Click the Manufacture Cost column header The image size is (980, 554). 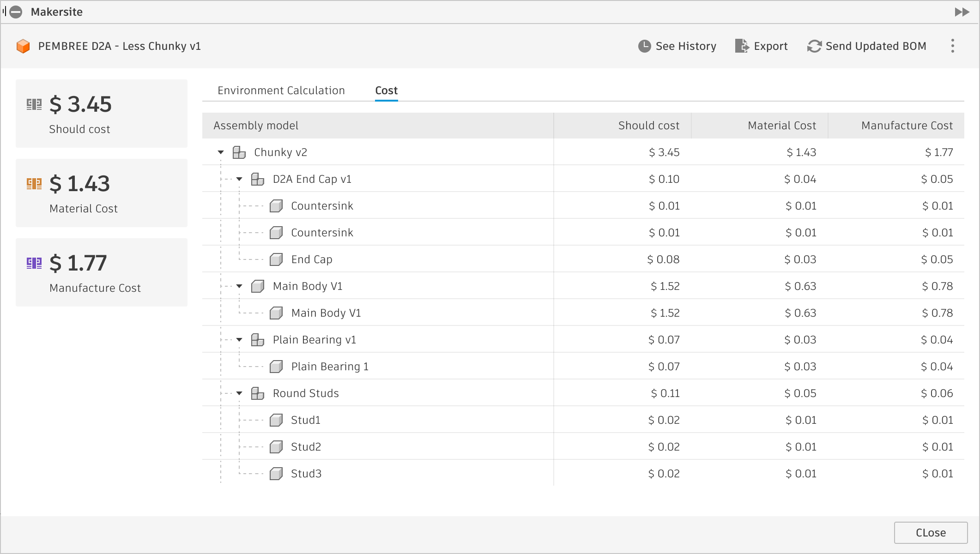pos(896,126)
